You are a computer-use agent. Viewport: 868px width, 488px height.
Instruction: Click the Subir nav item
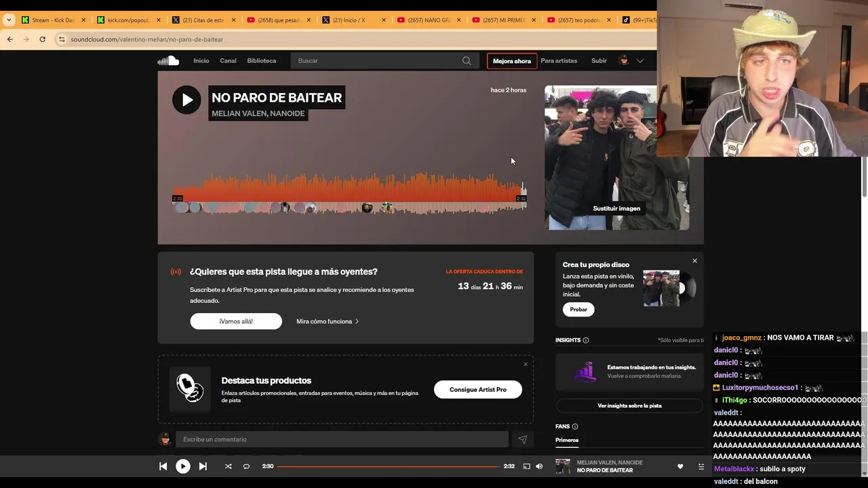(599, 61)
